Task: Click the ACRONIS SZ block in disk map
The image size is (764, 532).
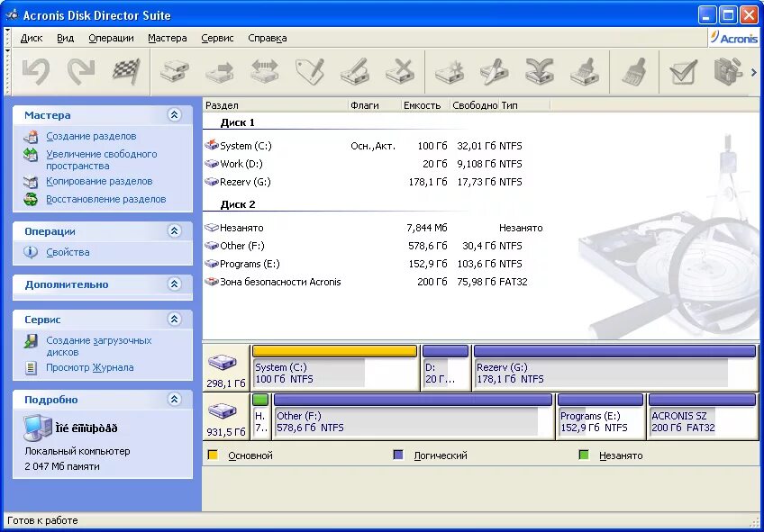Action: tap(702, 416)
